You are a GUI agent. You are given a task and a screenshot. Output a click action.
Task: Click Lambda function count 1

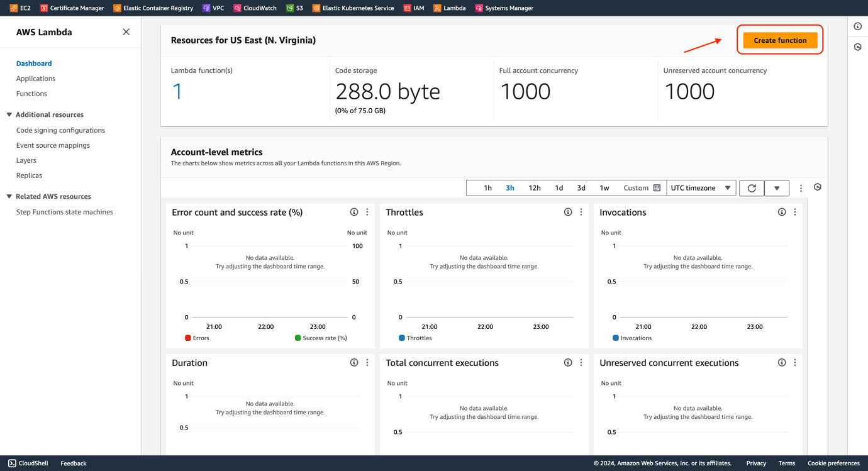177,92
